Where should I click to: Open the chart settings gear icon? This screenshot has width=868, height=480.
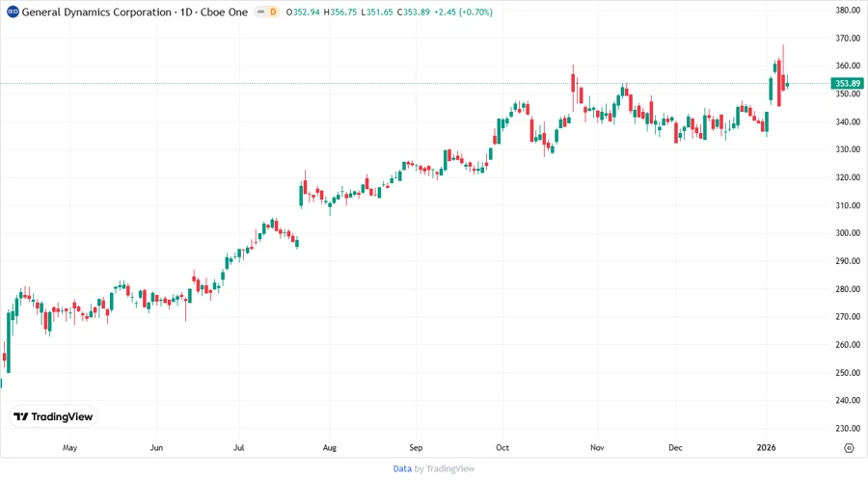coord(849,448)
